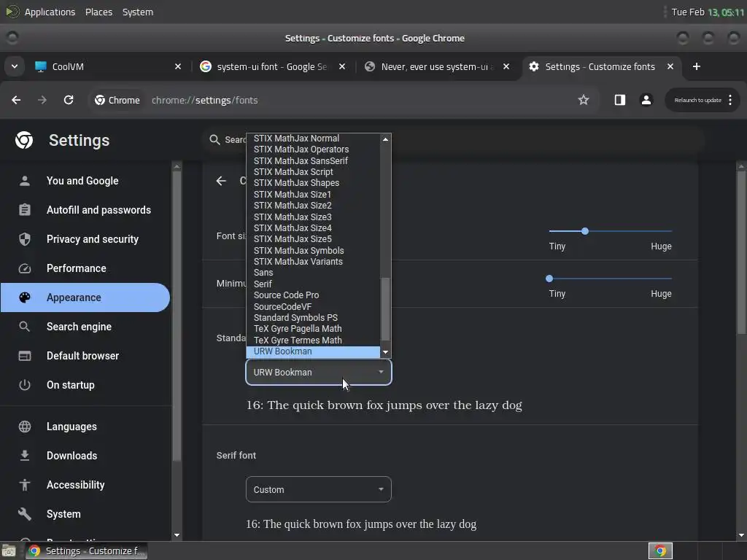Image resolution: width=747 pixels, height=560 pixels.
Task: Open the Chrome side panel
Action: coord(619,100)
